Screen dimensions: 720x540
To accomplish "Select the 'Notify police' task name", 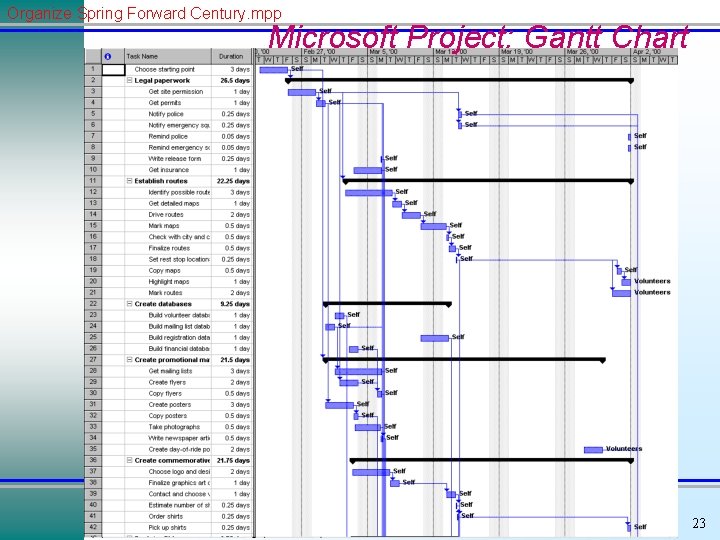I will [x=166, y=114].
